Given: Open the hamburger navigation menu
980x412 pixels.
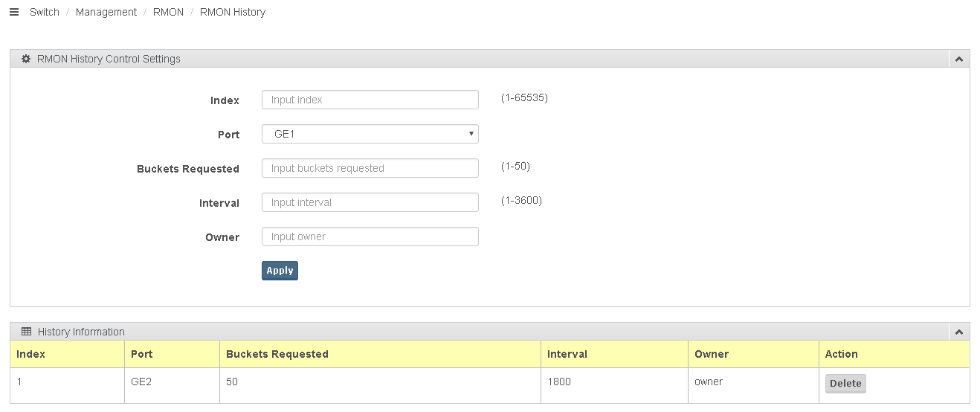Looking at the screenshot, I should [13, 12].
